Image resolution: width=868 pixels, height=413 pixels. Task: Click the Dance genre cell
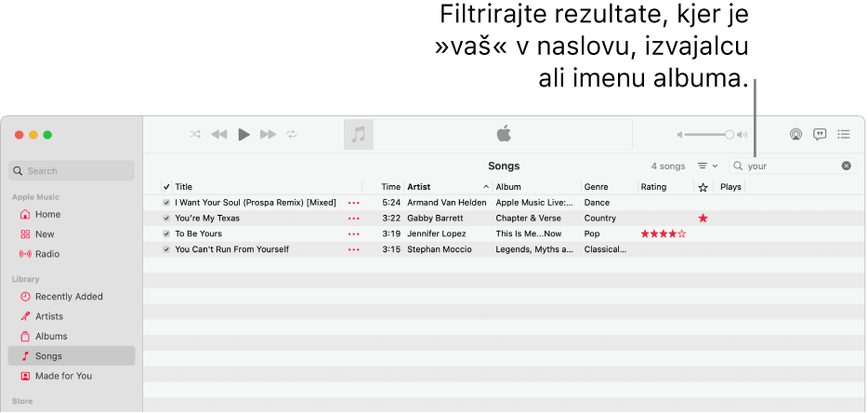tap(597, 203)
